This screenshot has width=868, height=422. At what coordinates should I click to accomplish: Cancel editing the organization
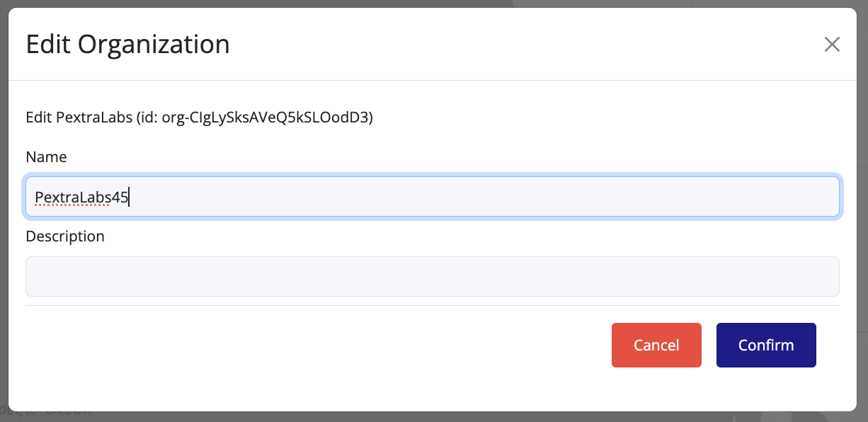(656, 346)
